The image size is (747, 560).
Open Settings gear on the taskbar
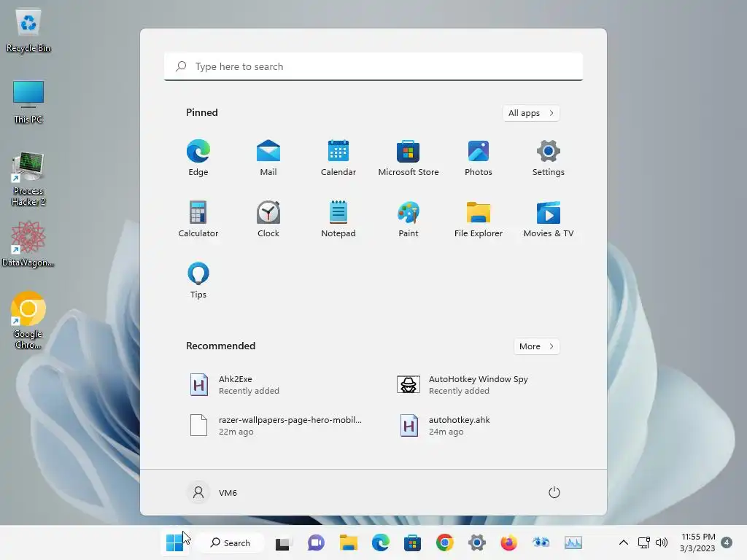click(x=477, y=542)
